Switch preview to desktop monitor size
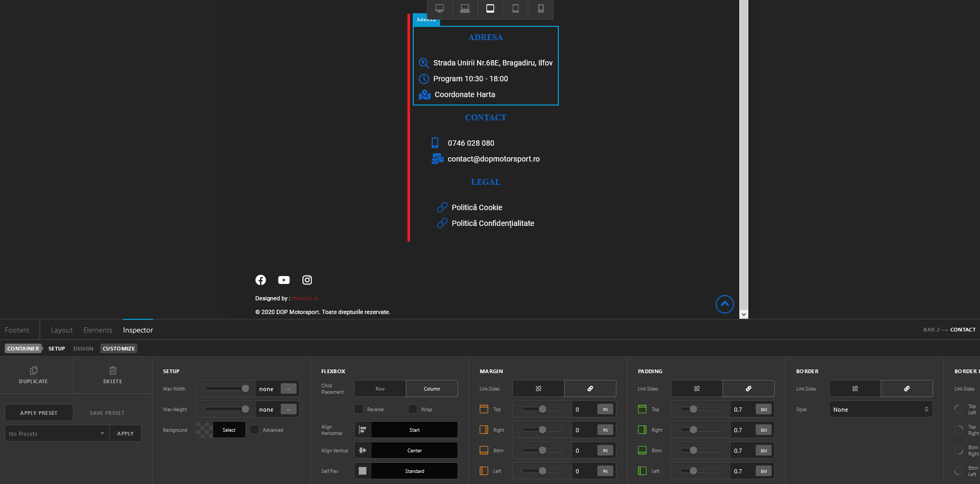The image size is (980, 484). (440, 8)
